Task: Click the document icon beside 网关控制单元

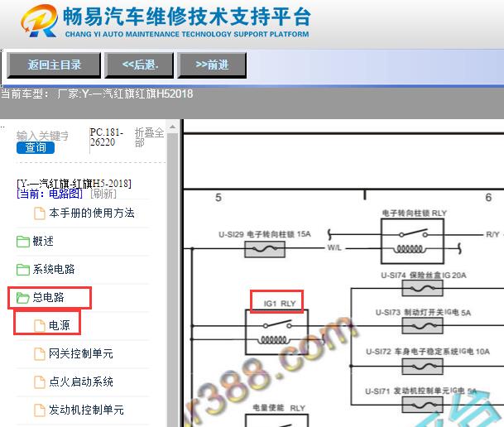Action: coord(40,353)
